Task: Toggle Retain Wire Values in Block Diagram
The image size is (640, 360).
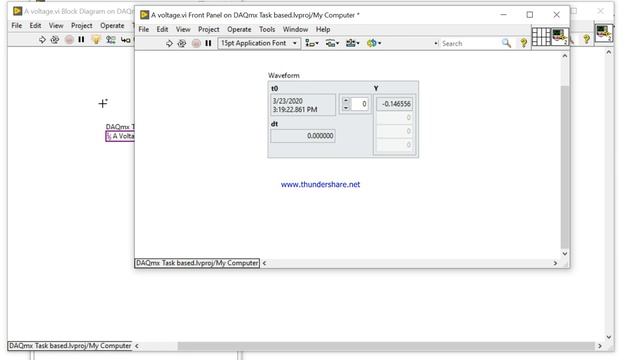Action: click(111, 40)
